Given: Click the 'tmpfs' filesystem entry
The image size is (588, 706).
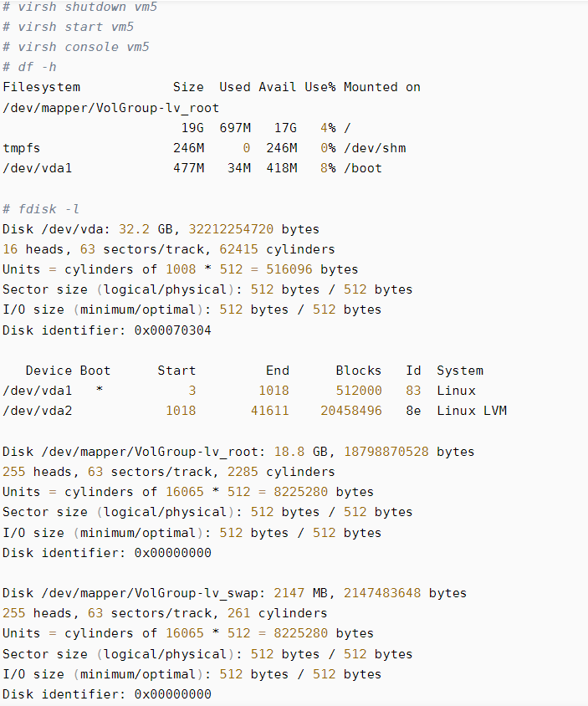Looking at the screenshot, I should click(22, 148).
